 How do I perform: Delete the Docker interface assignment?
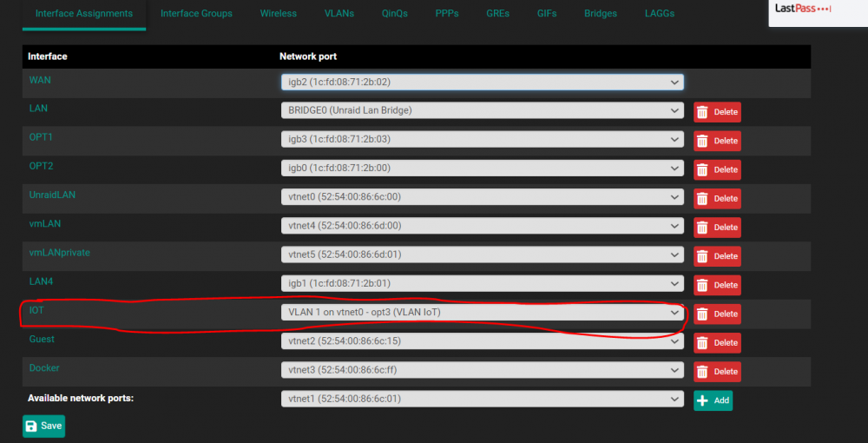(717, 372)
